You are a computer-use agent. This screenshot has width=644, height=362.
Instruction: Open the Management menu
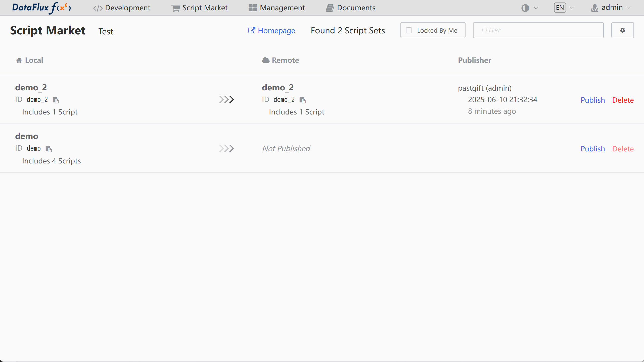[277, 8]
